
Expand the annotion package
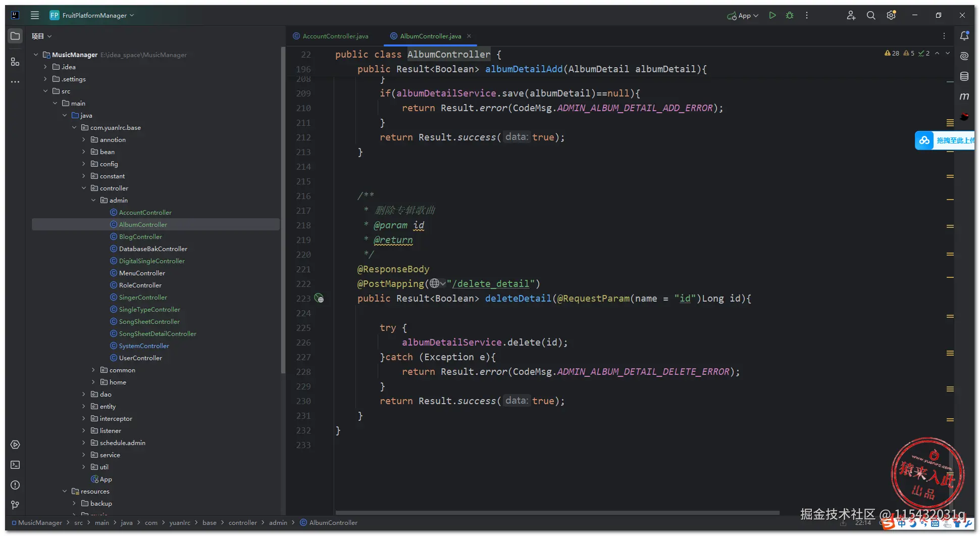84,139
